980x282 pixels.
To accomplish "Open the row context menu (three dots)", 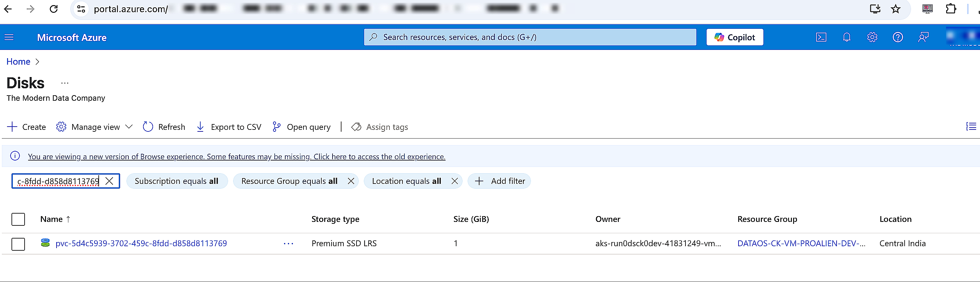I will (288, 244).
